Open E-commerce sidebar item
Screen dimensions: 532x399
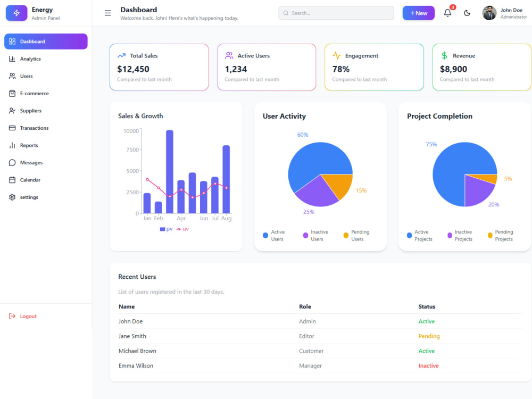pos(46,93)
